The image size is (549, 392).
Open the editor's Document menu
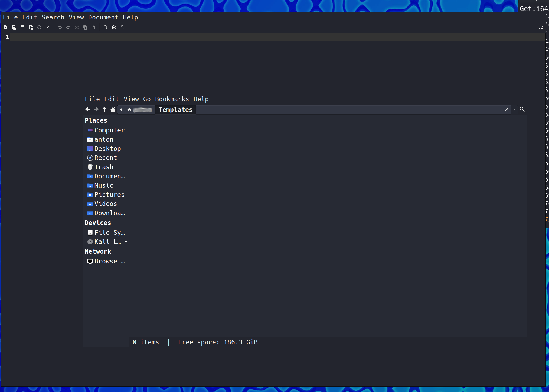(x=103, y=17)
